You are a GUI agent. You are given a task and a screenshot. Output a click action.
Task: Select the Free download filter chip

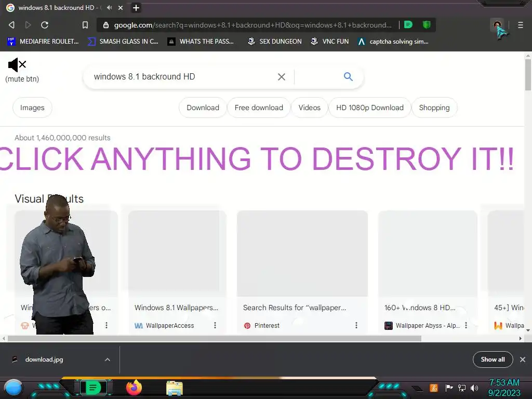click(x=259, y=108)
